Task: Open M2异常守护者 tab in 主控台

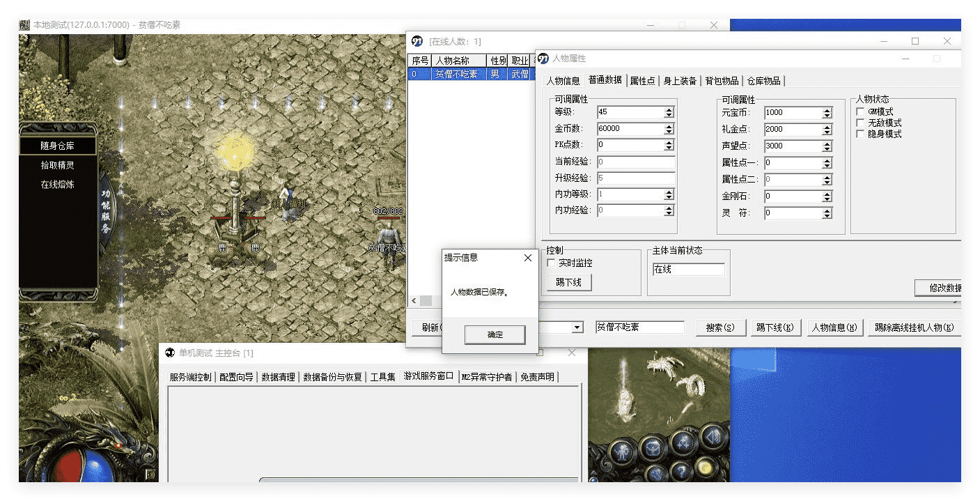Action: 487,377
